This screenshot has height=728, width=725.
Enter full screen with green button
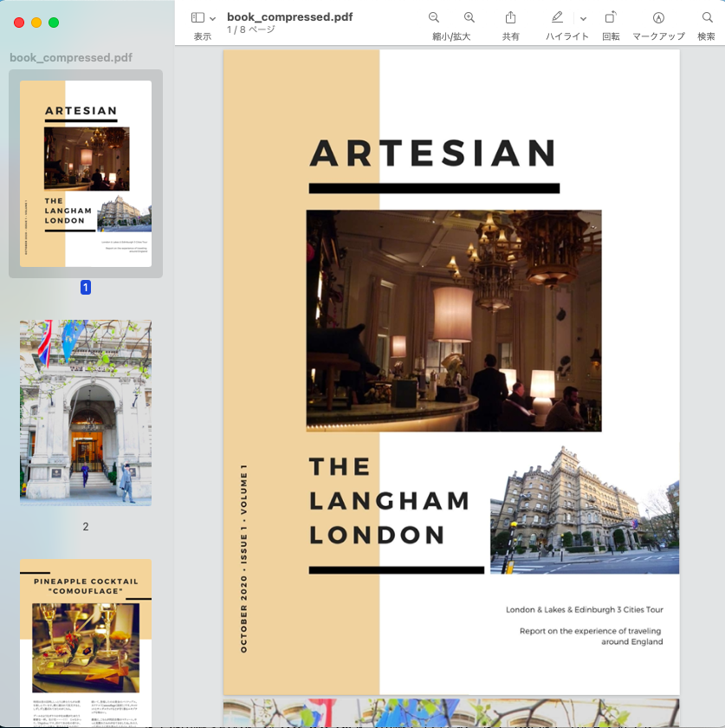pyautogui.click(x=54, y=23)
